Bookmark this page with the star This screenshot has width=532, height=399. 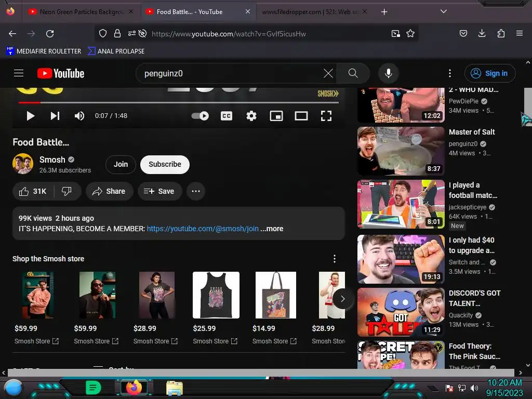coord(410,33)
